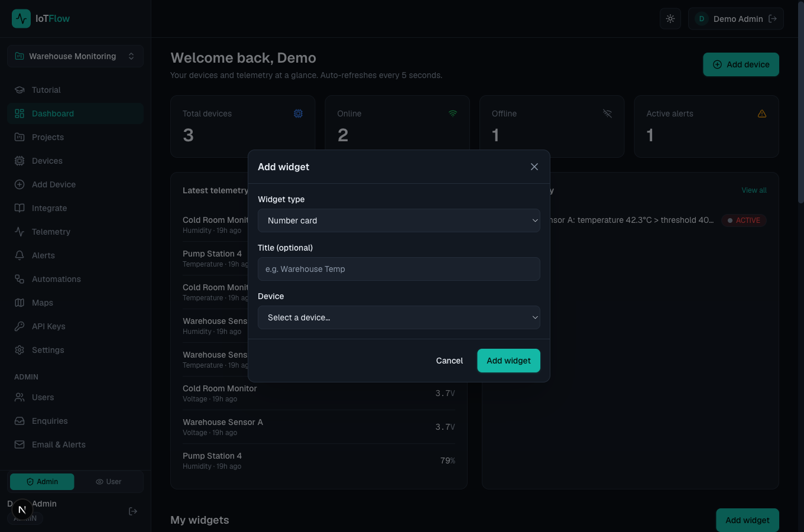The width and height of the screenshot is (804, 532).
Task: Click the 79% humidity value
Action: click(448, 460)
